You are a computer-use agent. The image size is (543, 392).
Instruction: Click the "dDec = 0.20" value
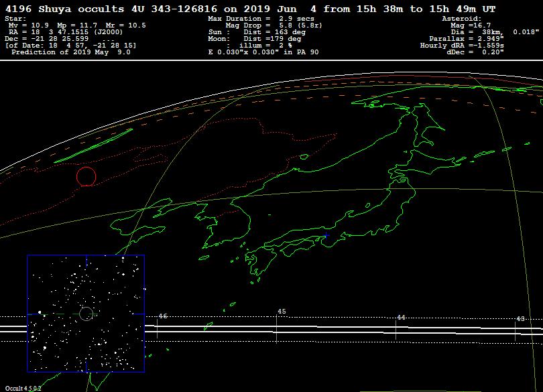pyautogui.click(x=475, y=52)
